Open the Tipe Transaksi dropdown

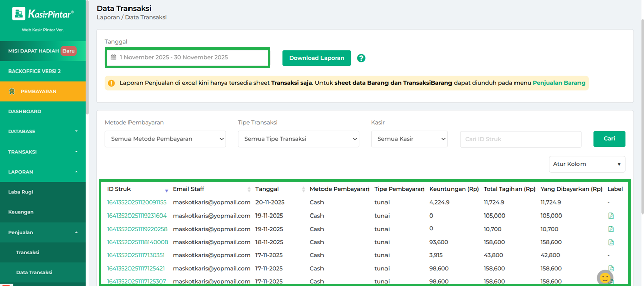298,139
